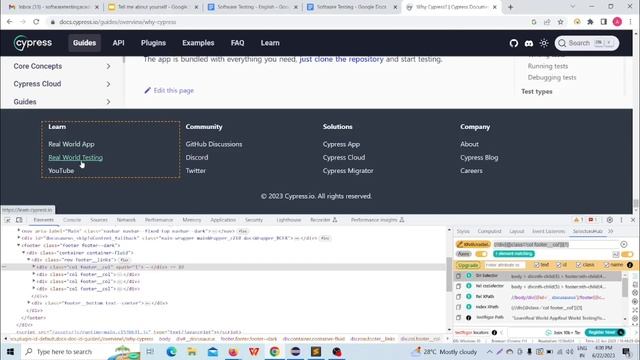Image resolution: width=640 pixels, height=360 pixels.
Task: Click the SelectorsHub XPath input field
Action: pos(556,244)
